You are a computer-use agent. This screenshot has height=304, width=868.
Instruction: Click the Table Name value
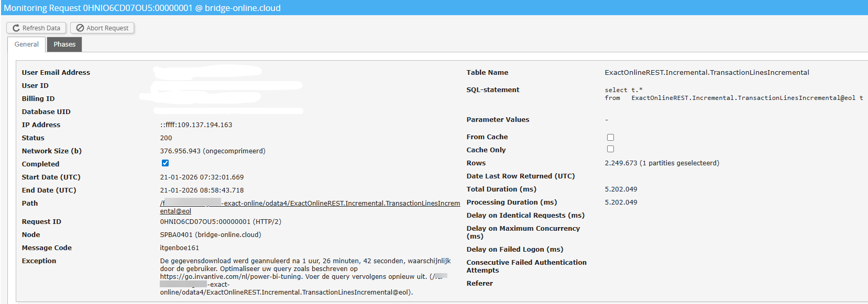tap(706, 73)
